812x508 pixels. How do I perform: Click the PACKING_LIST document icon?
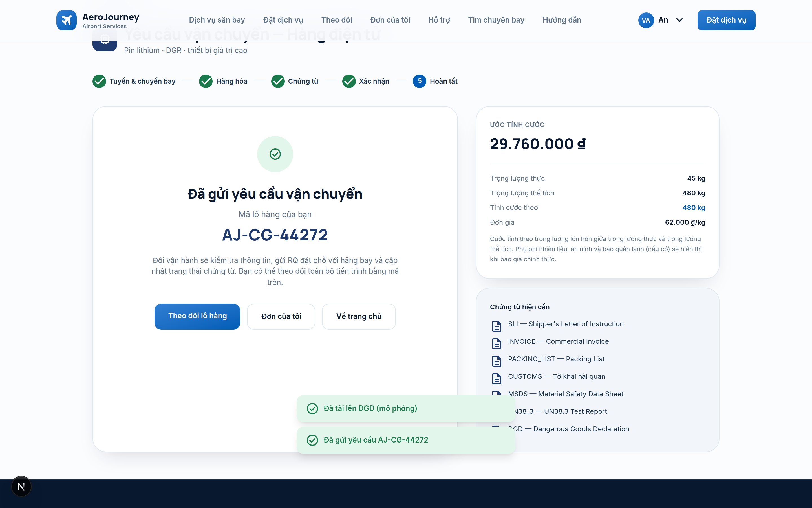(497, 361)
